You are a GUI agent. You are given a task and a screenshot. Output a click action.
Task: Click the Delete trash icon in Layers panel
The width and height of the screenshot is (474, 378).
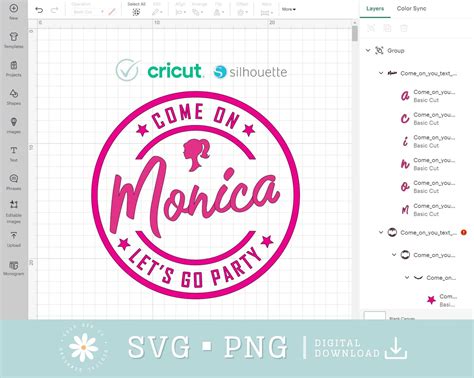click(404, 28)
